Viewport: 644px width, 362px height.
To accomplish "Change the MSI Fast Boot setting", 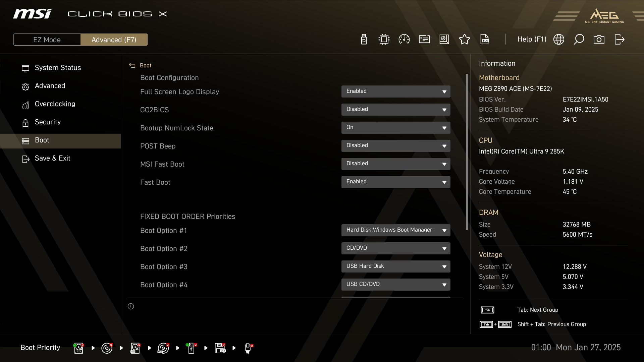I will click(x=396, y=164).
